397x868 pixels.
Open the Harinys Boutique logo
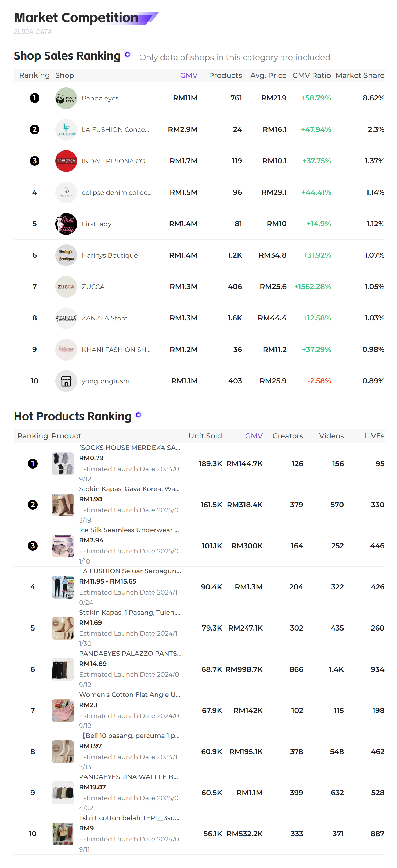coord(66,255)
